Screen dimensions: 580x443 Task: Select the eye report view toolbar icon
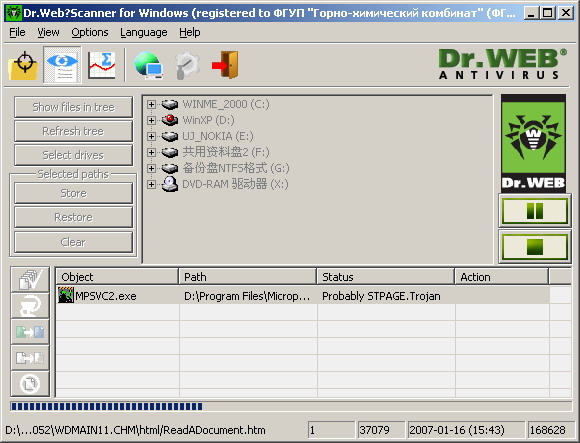click(63, 65)
